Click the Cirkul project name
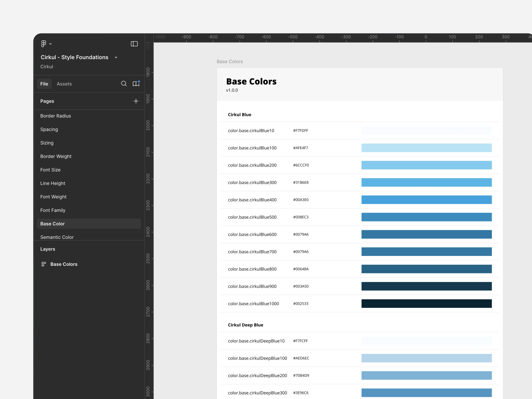The width and height of the screenshot is (532, 399). [x=47, y=67]
